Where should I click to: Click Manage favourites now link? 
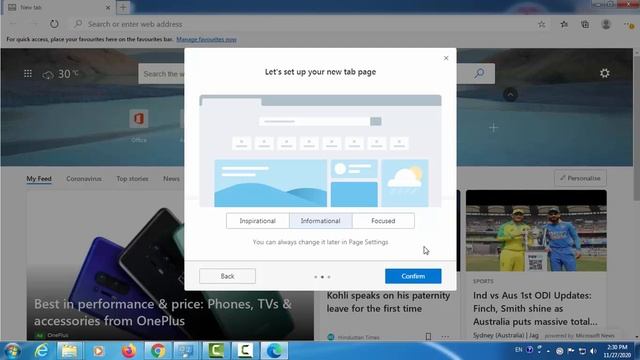207,40
